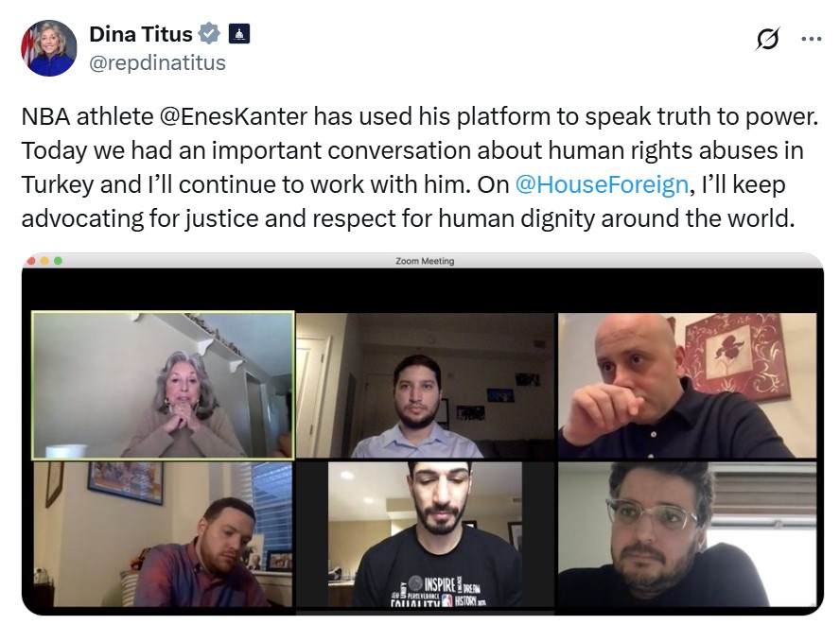Click the tweet text body

pyautogui.click(x=420, y=167)
